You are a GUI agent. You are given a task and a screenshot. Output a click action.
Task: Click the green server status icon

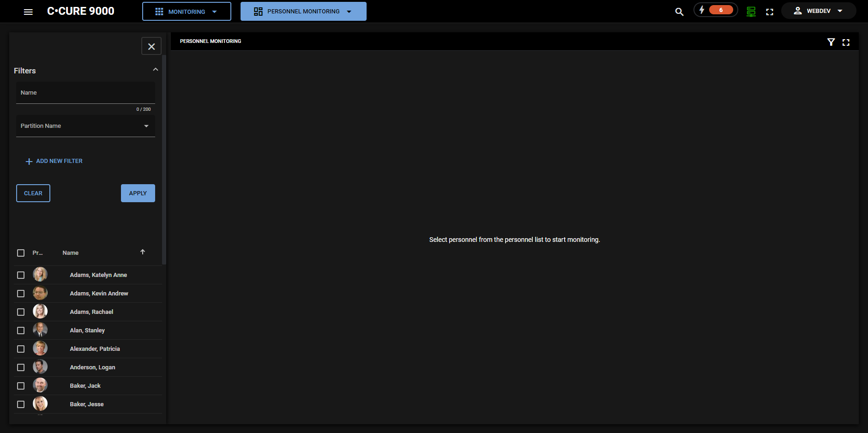tap(750, 11)
